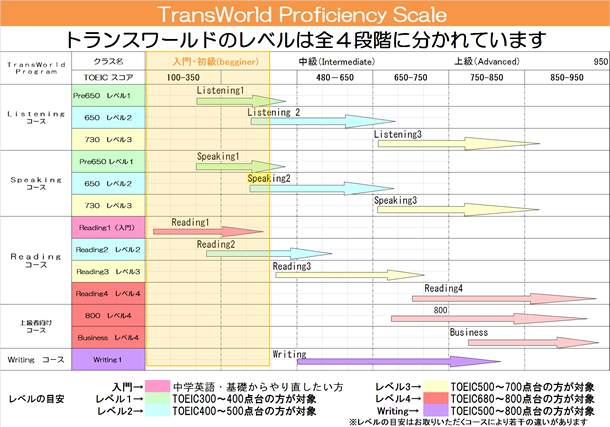Click the purple 'Writing 1' cell
This screenshot has height=427, width=610.
(109, 360)
